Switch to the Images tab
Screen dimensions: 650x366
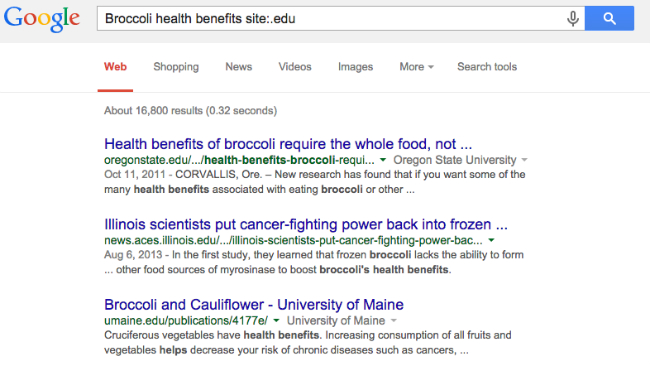tap(355, 67)
